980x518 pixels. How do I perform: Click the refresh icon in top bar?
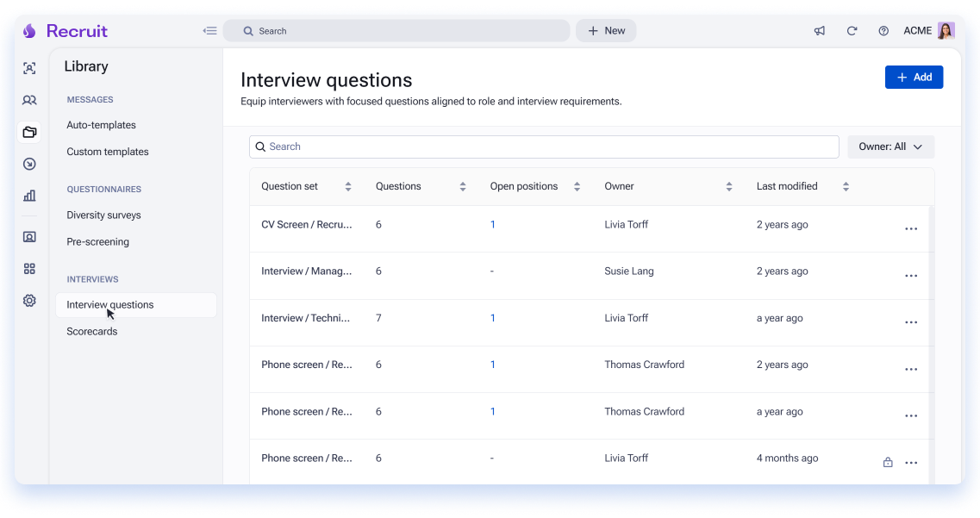(852, 31)
